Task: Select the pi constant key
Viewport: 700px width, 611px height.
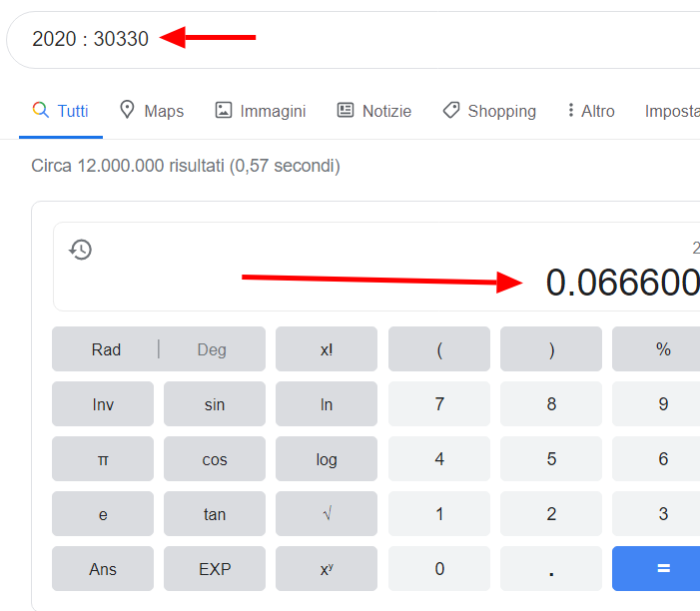Action: point(103,459)
